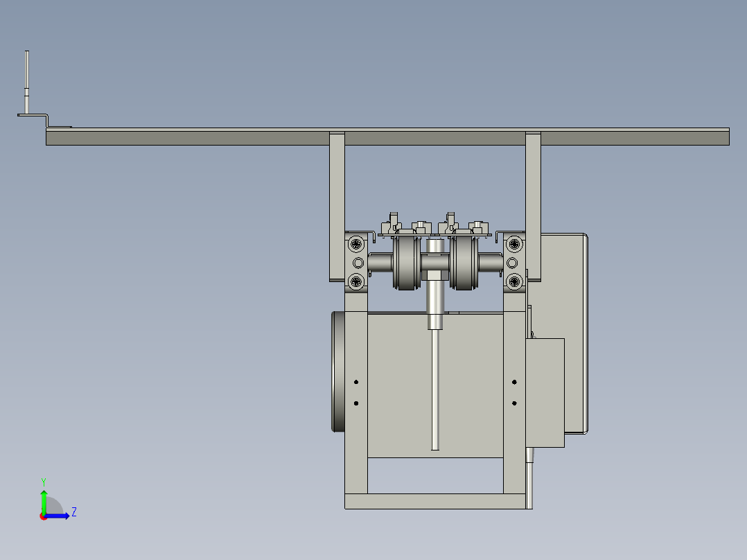Select the thin vertical pin at far left
The width and height of the screenshot is (747, 560).
click(x=26, y=82)
